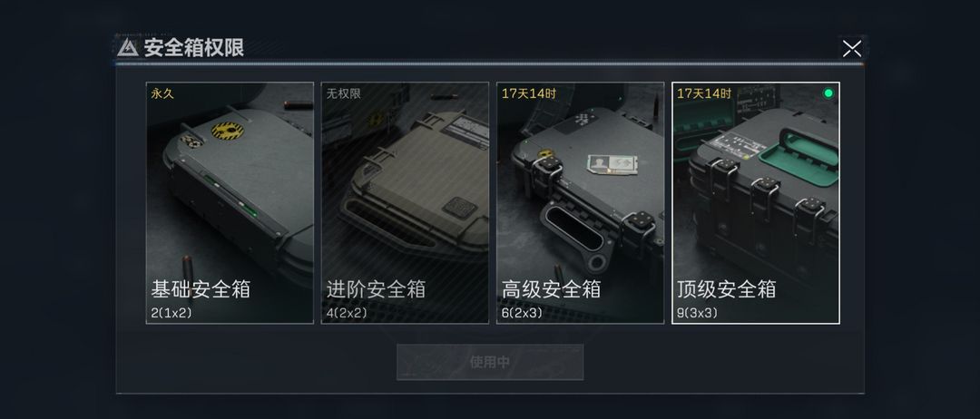Click the 9(3x3) capacity text
Image resolution: width=980 pixels, height=419 pixels.
click(x=698, y=313)
